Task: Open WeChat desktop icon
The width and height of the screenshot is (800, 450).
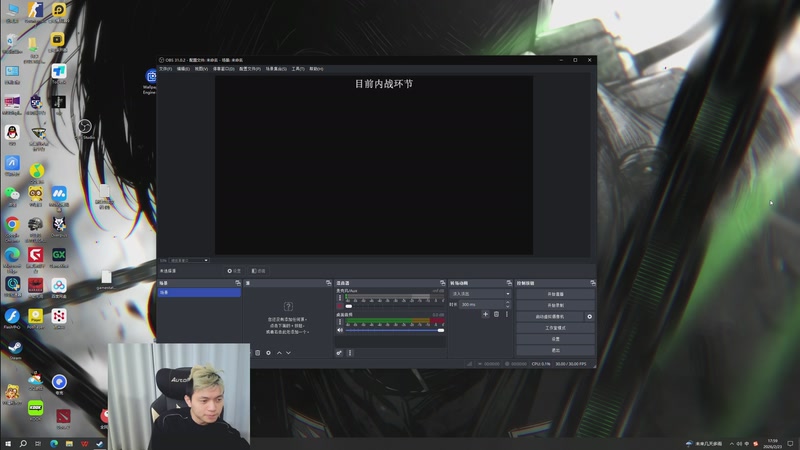Action: pyautogui.click(x=12, y=196)
